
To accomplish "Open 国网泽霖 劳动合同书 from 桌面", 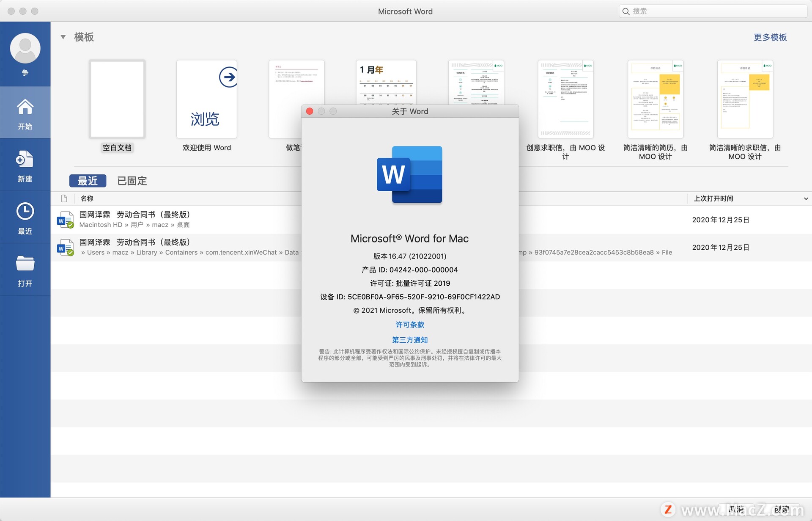I will [135, 215].
